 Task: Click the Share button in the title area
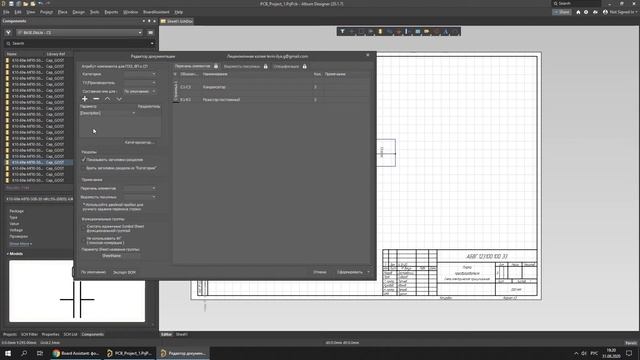(562, 12)
